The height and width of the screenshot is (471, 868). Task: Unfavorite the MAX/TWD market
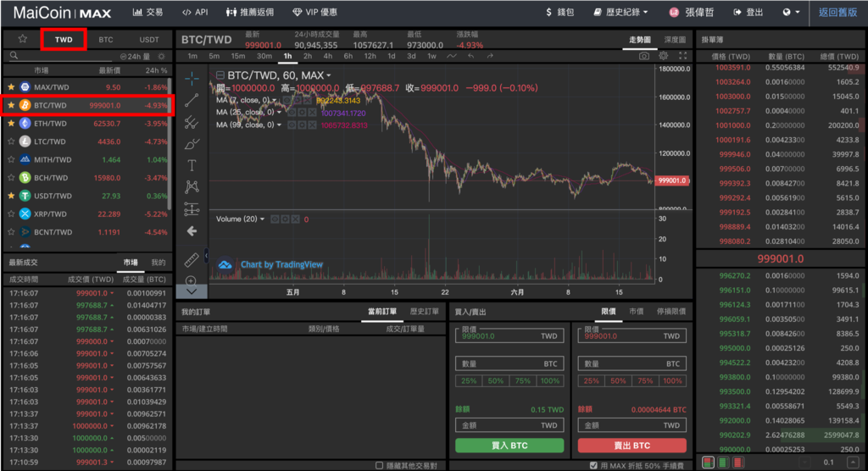pyautogui.click(x=11, y=87)
